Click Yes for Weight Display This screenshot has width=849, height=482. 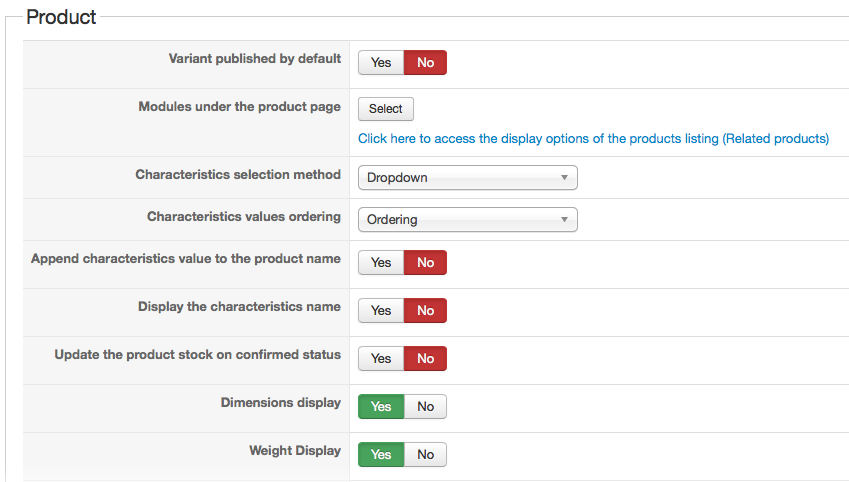tap(381, 455)
